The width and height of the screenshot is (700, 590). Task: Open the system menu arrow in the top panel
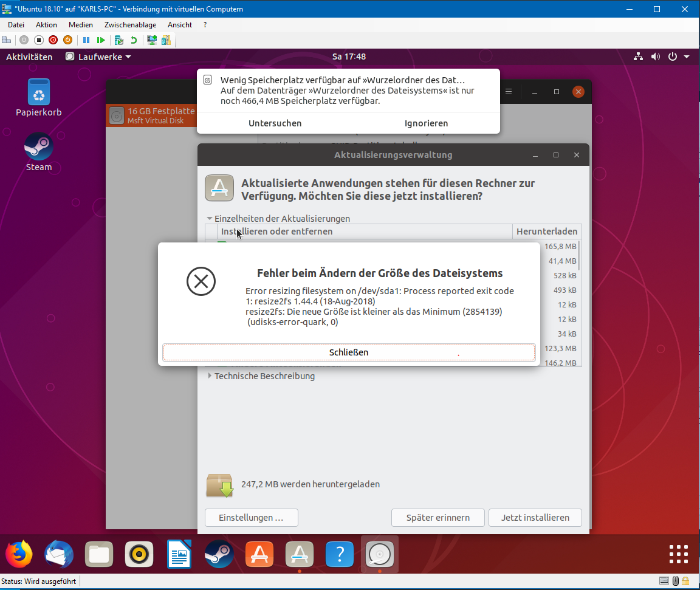[687, 57]
